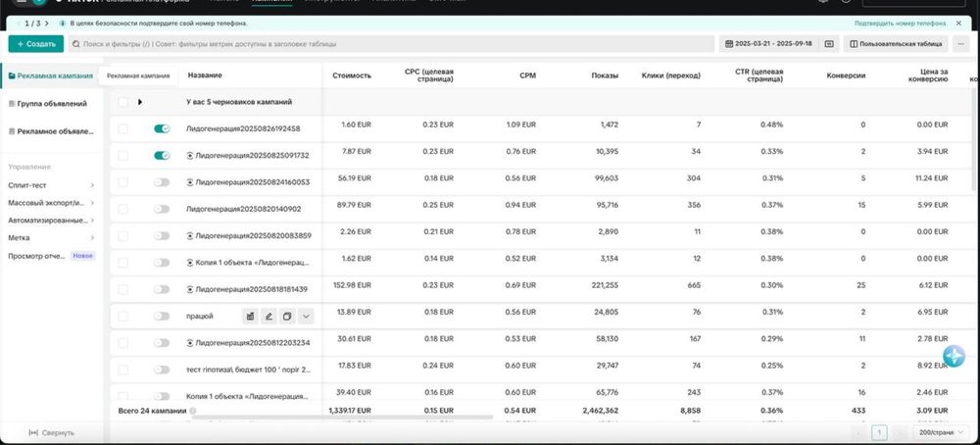The height and width of the screenshot is (445, 980).
Task: Click Smart+ icon of Лидогенерация20250820083859
Action: [x=190, y=235]
